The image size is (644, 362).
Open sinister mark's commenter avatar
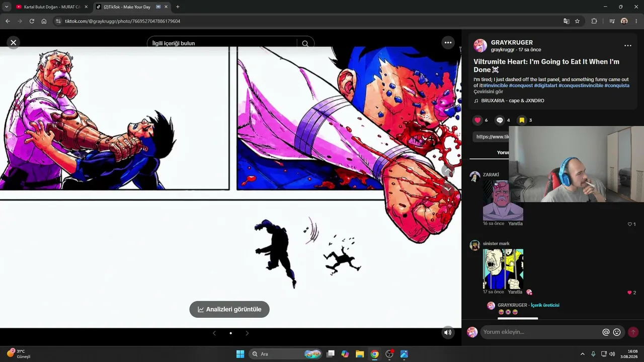474,245
